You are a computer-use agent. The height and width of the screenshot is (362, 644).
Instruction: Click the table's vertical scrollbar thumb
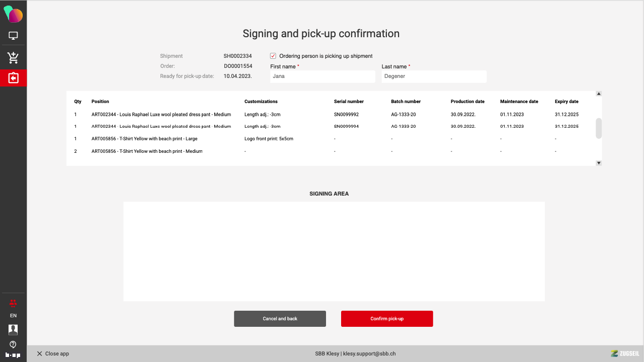pyautogui.click(x=599, y=128)
